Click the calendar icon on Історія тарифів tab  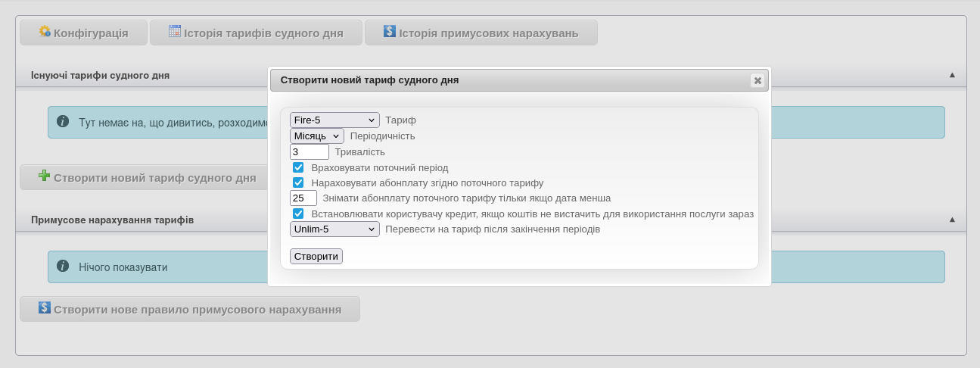click(x=175, y=32)
